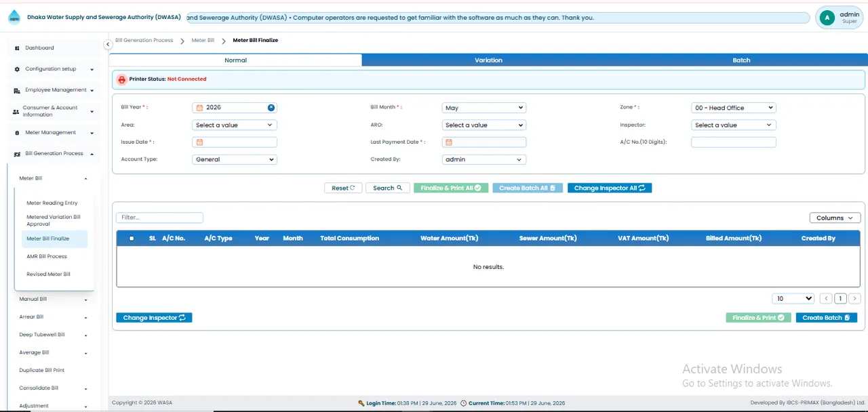
Task: Click page number 1 in pagination
Action: 840,299
